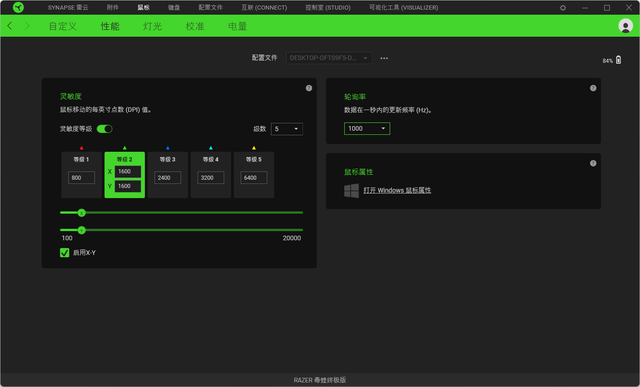Go forward with the right arrow
This screenshot has width=640, height=387.
point(27,26)
